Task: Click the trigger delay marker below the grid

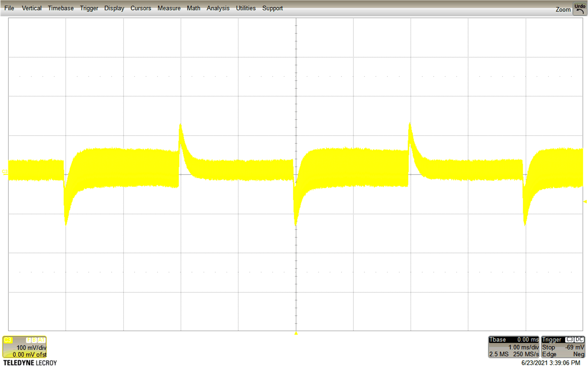Action: pos(296,333)
